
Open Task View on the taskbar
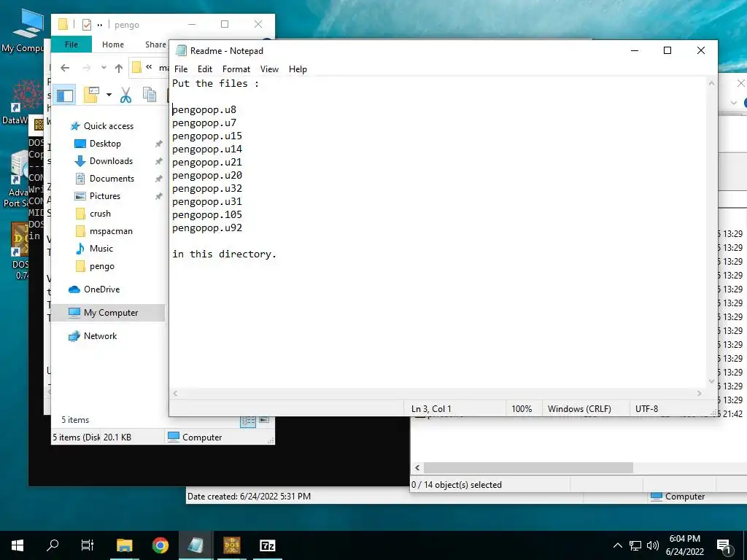pos(88,545)
